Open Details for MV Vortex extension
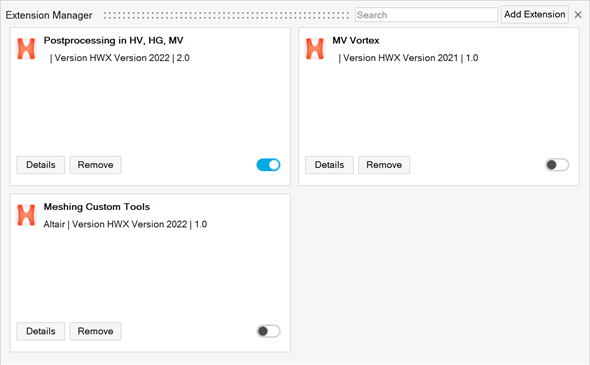The height and width of the screenshot is (365, 590). pyautogui.click(x=329, y=165)
